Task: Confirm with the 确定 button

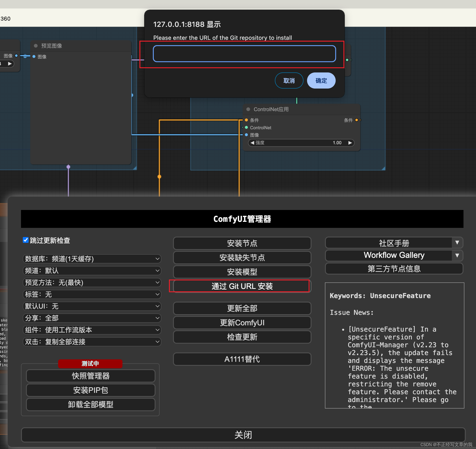Action: click(x=321, y=80)
